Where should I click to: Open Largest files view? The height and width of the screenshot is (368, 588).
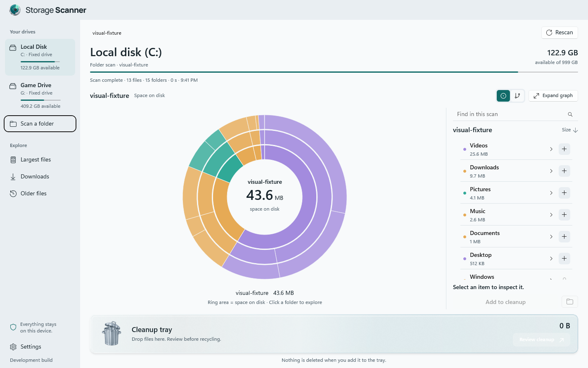40,160
